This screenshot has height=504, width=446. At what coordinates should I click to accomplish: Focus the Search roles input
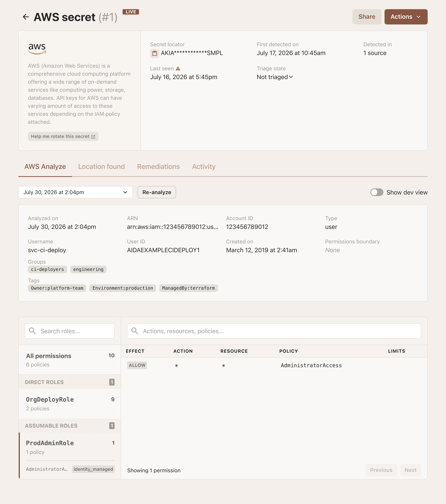[x=70, y=331]
